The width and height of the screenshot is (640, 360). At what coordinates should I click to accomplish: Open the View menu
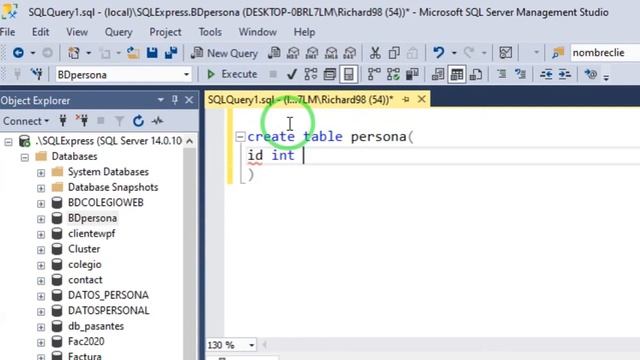tap(77, 32)
